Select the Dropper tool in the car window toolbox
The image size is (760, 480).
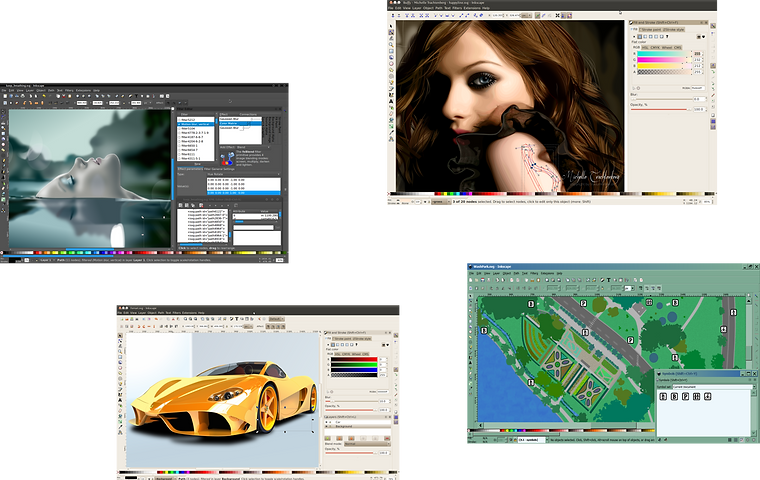[120, 427]
